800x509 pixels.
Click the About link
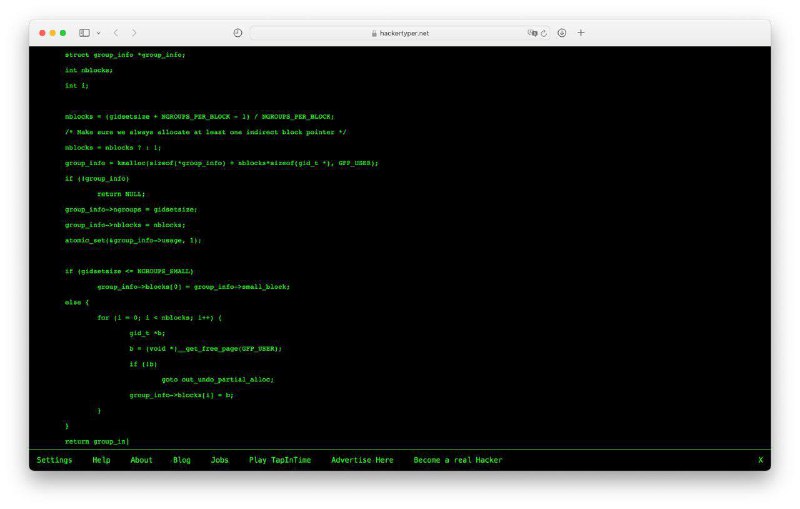(x=141, y=460)
